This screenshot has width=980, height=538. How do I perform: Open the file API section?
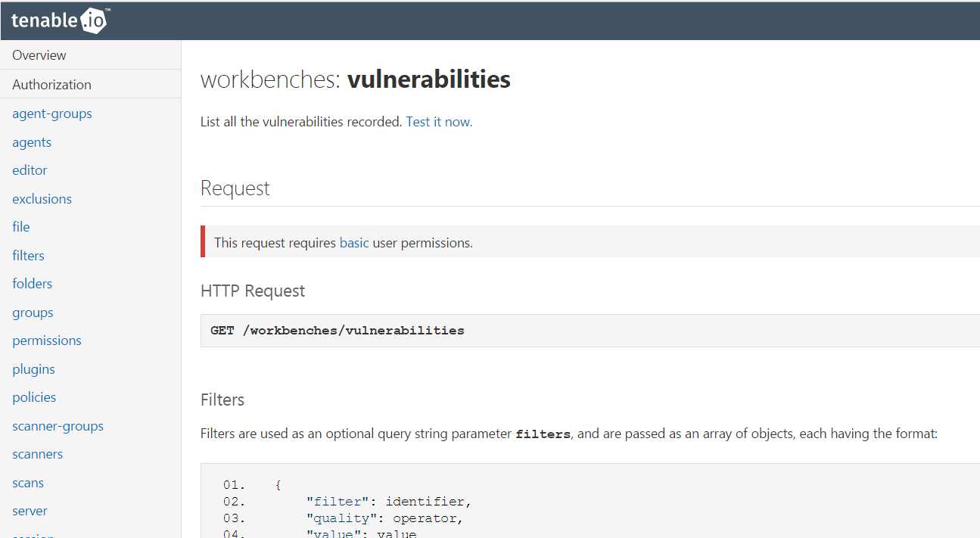point(20,226)
